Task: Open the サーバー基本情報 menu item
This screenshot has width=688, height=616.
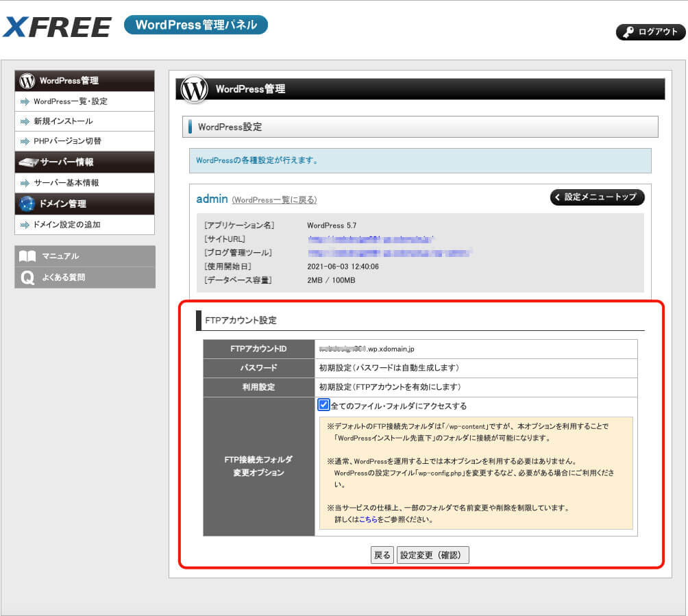Action: pos(85,183)
